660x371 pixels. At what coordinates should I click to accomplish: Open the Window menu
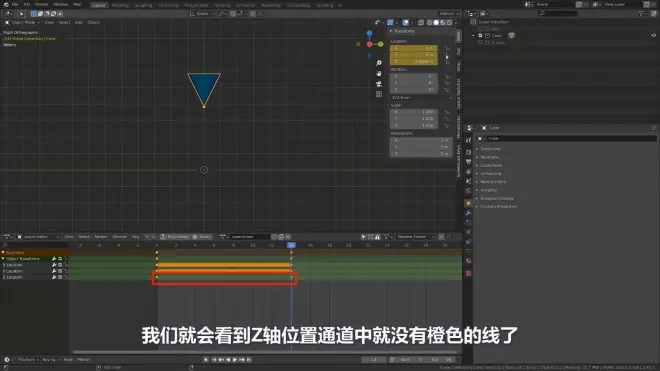(x=61, y=4)
